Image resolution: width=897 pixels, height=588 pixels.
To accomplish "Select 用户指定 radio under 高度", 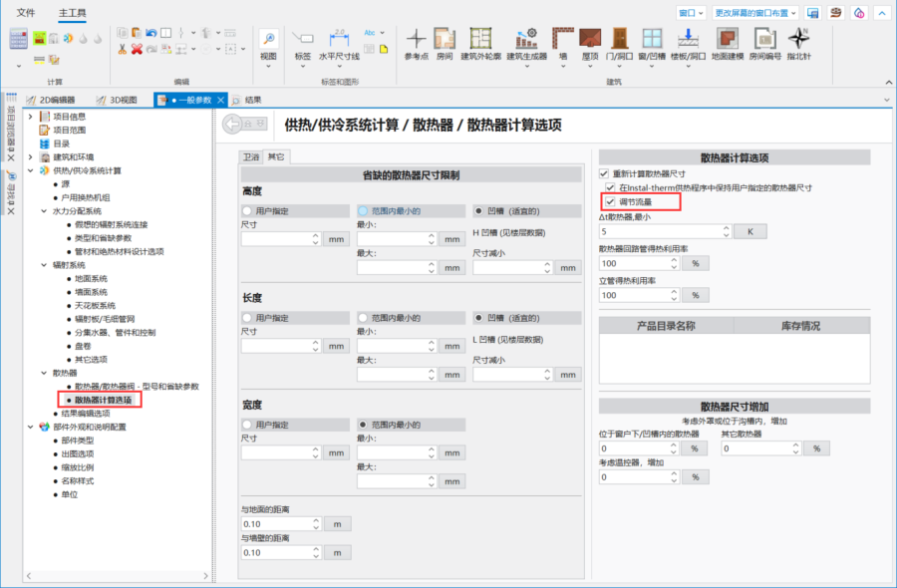I will 247,211.
